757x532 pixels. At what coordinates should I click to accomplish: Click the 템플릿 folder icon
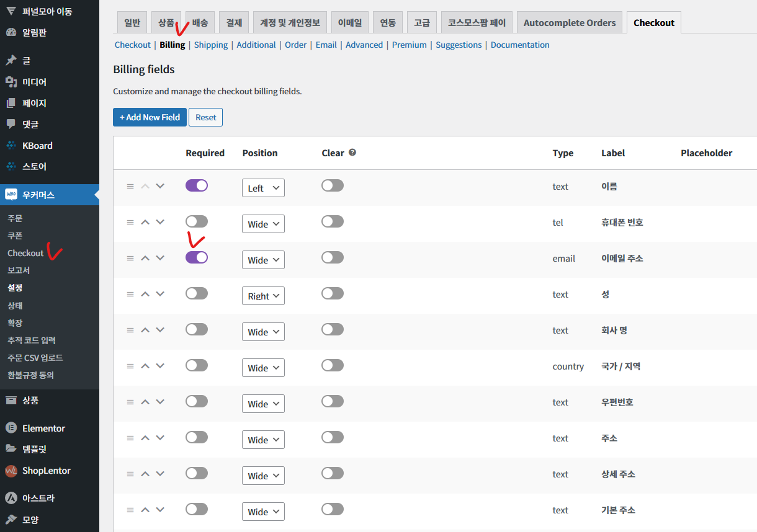pyautogui.click(x=11, y=450)
